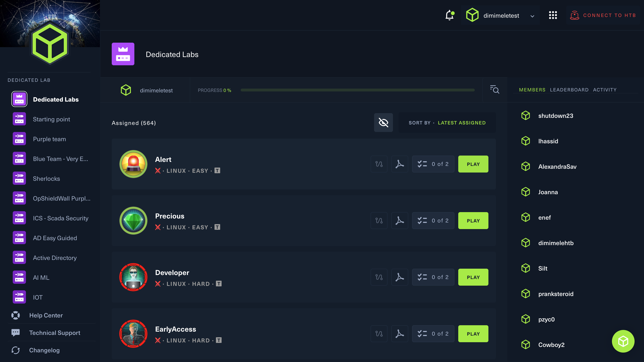644x362 pixels.
Task: Open PDF writeup icon for Precious
Action: [x=400, y=221]
